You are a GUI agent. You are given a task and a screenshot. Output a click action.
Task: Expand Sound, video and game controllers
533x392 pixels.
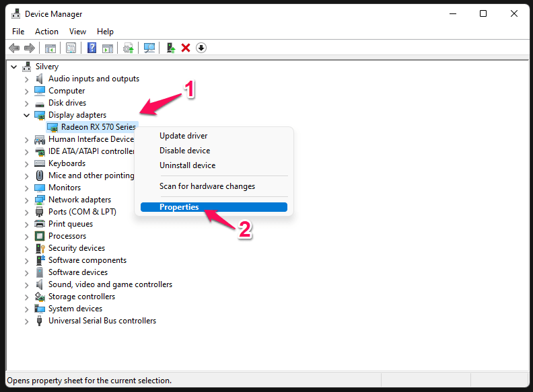(x=26, y=285)
